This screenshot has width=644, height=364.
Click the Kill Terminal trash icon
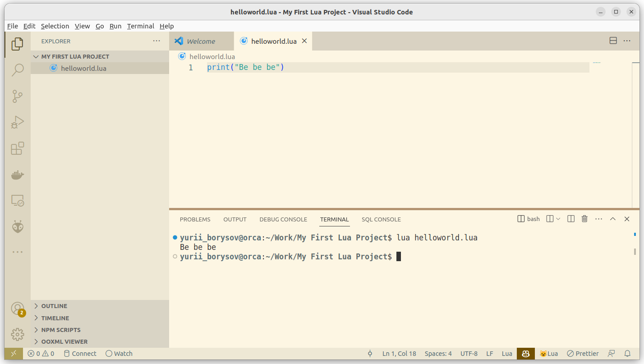[584, 219]
